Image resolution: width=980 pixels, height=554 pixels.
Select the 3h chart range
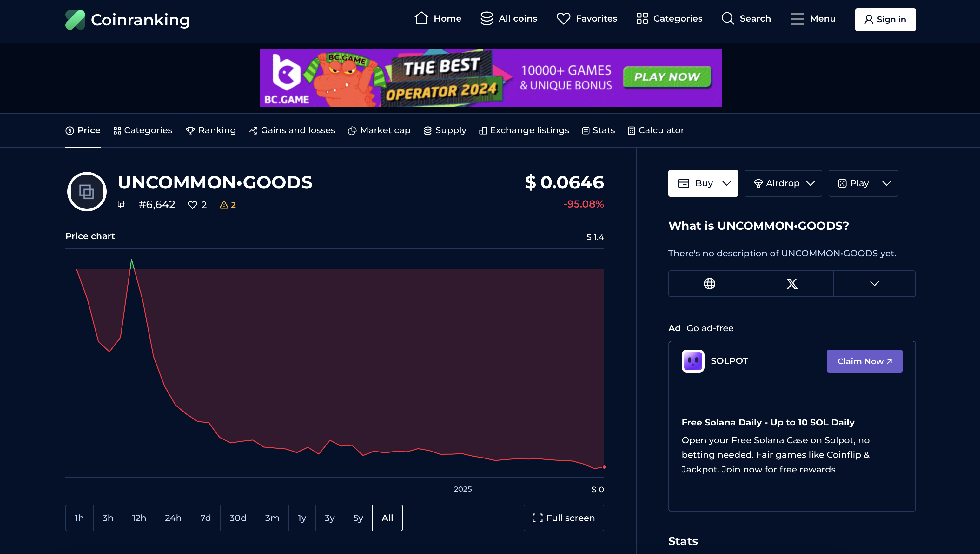(x=108, y=518)
